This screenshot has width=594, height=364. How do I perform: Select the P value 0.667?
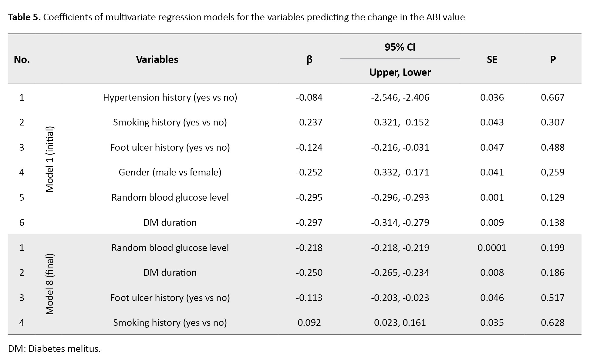(552, 97)
